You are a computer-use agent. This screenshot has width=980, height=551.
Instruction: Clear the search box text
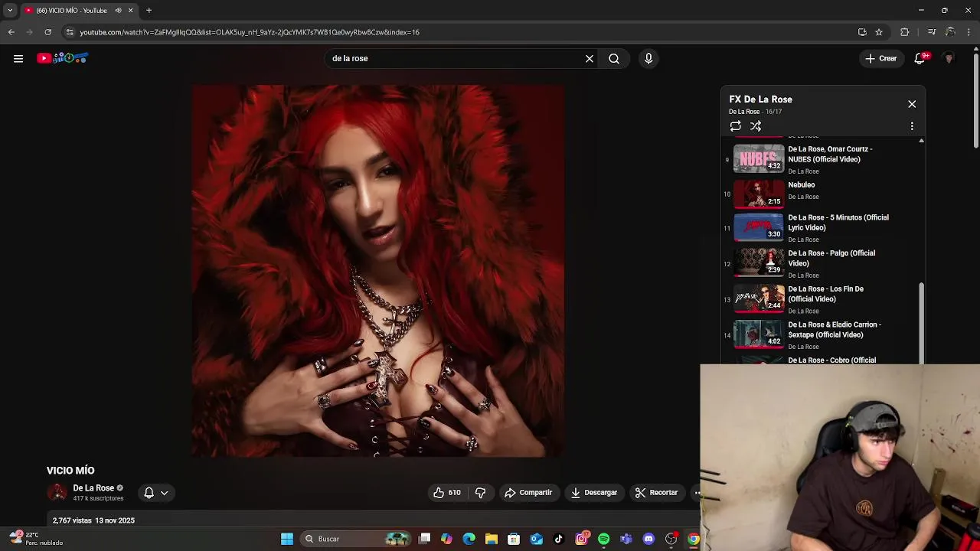coord(590,58)
